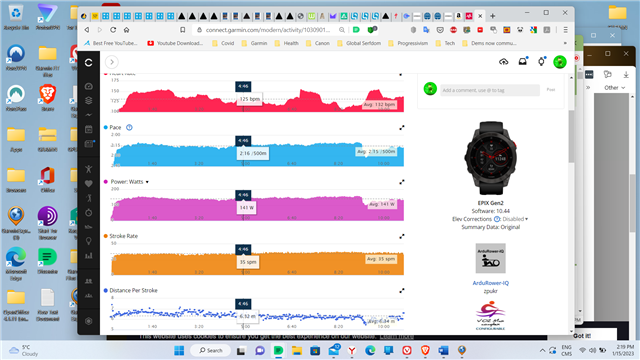Screen dimensions: 640x360
Task: Click the Heart Rate chart 4:46 marker
Action: pyautogui.click(x=243, y=86)
